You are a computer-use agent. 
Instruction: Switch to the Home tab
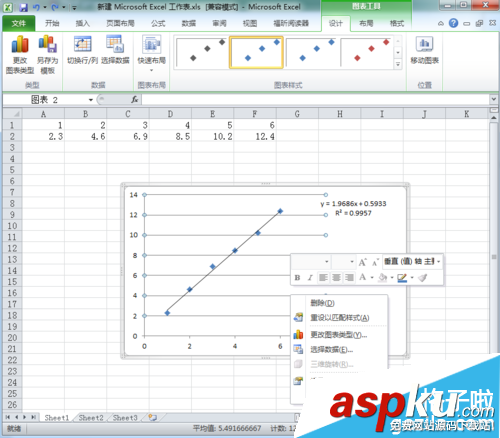(x=52, y=23)
